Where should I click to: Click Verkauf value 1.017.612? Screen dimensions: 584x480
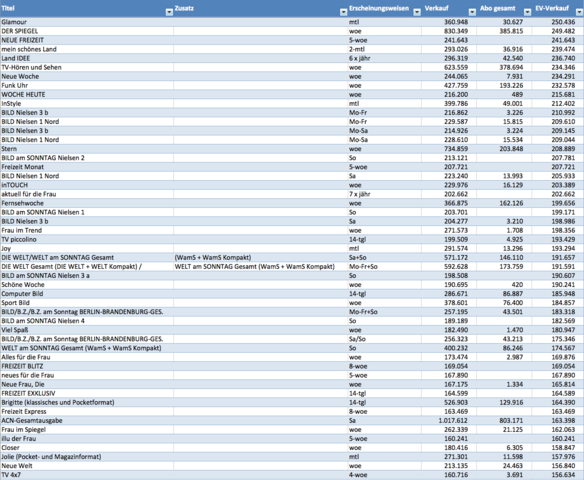pyautogui.click(x=453, y=421)
